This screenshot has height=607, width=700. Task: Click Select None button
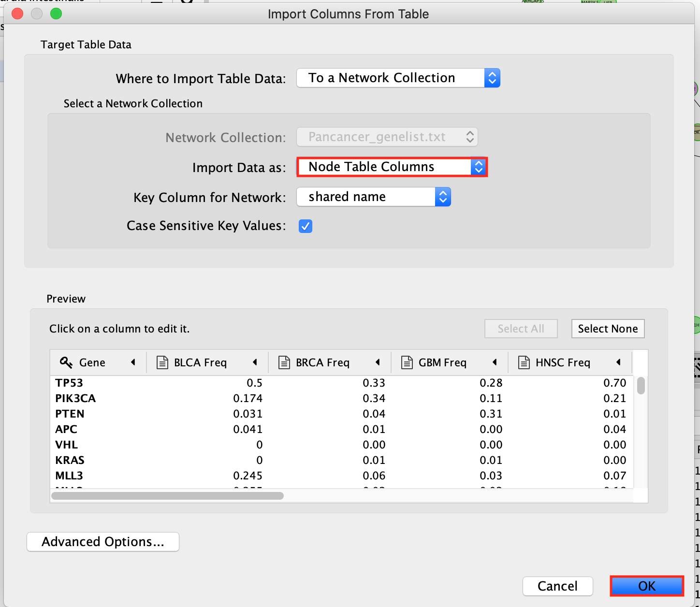pyautogui.click(x=608, y=329)
